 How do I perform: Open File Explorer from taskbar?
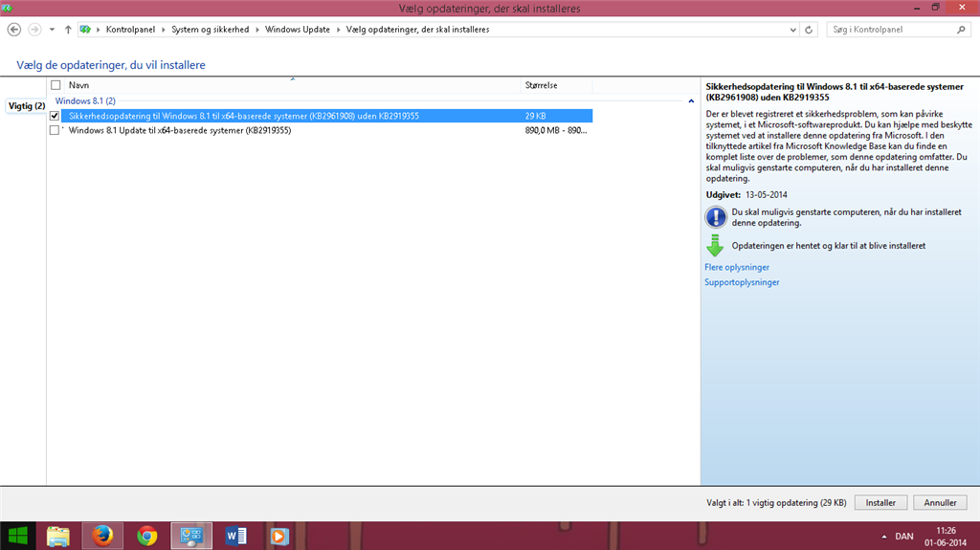(58, 537)
